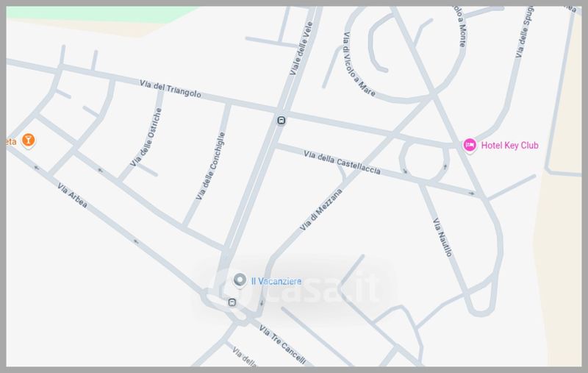
Task: Select the Via di Vicolo a Mare label
Action: (359, 65)
